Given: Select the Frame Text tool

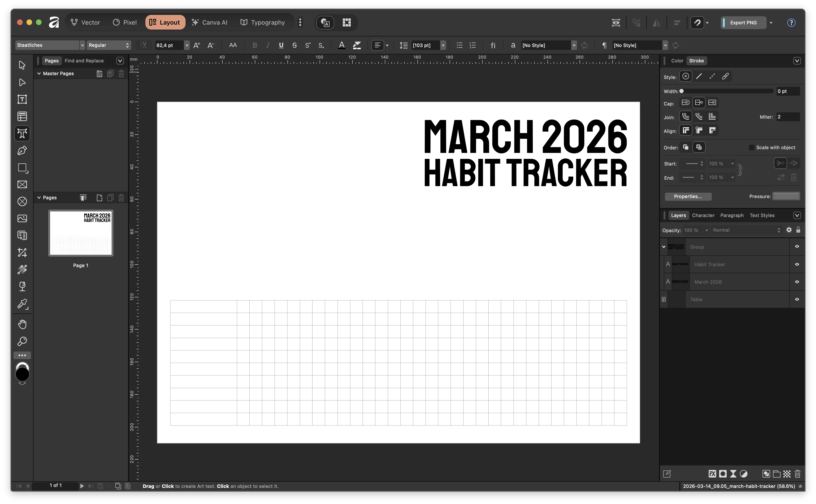Looking at the screenshot, I should [22, 99].
